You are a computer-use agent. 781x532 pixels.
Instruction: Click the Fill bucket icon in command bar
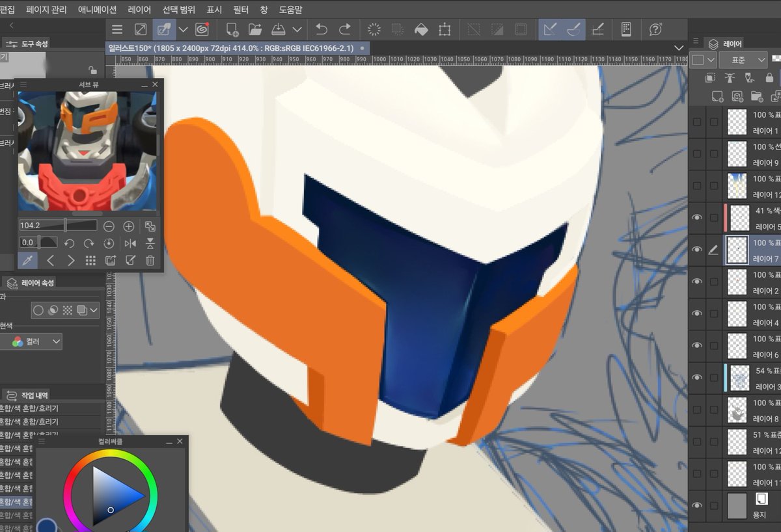pos(421,29)
